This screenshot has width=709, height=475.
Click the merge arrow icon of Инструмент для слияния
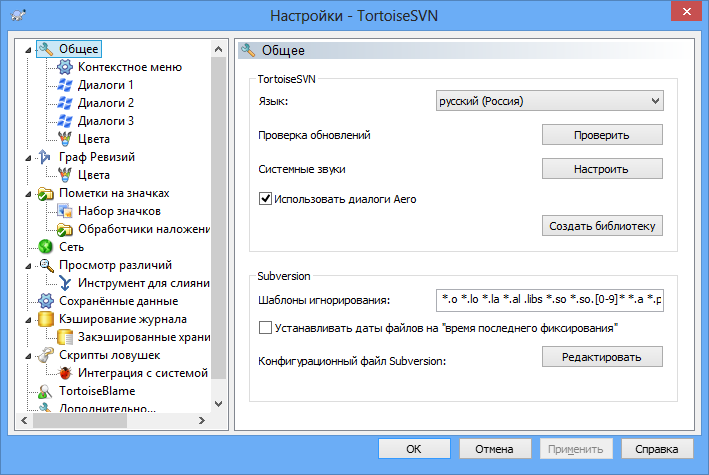coord(65,283)
